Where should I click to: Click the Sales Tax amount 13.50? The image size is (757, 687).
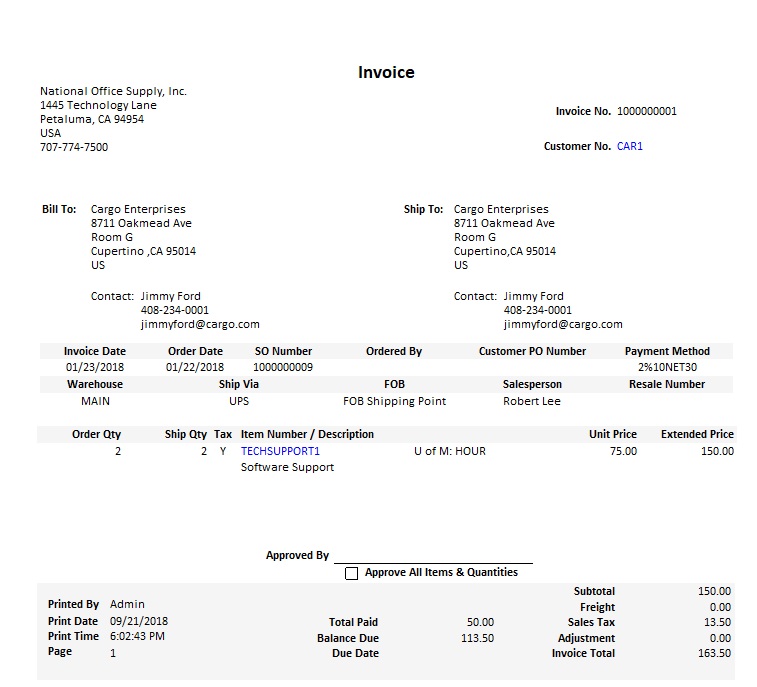pos(717,622)
